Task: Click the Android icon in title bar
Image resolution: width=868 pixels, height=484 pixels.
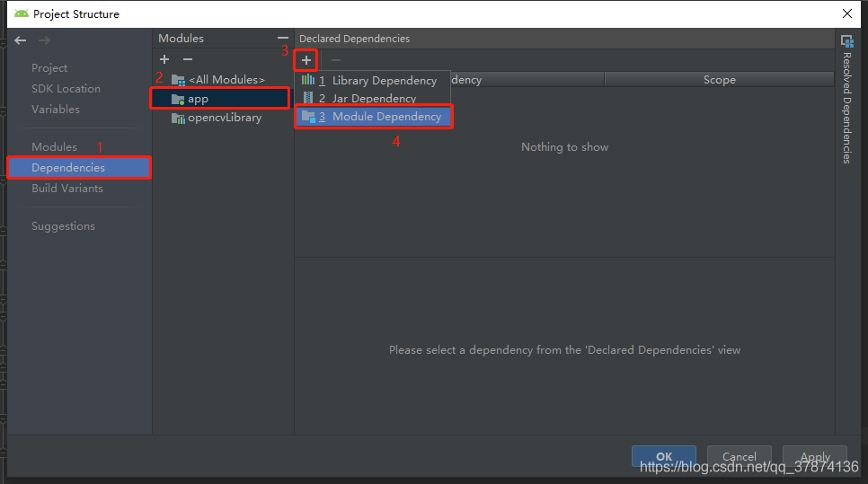Action: pyautogui.click(x=21, y=13)
